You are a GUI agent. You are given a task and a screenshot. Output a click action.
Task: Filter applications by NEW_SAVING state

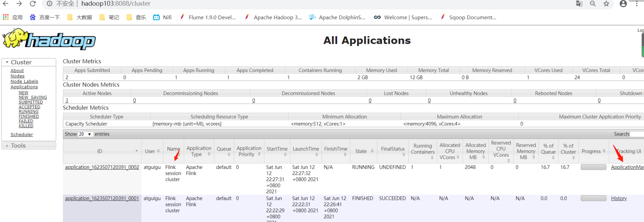tap(33, 97)
